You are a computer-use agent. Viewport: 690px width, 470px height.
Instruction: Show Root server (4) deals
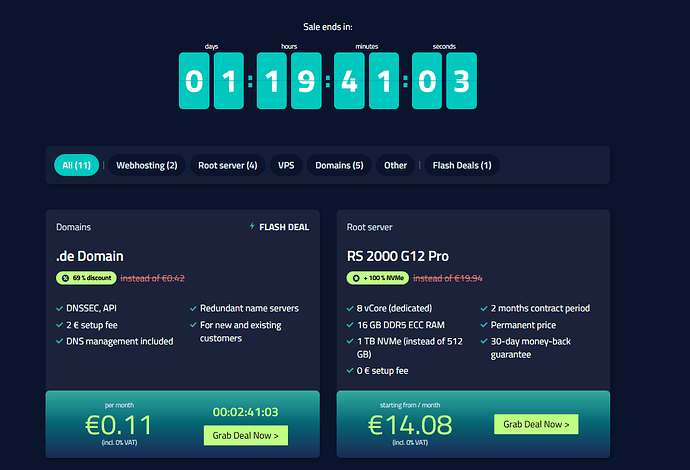point(228,165)
